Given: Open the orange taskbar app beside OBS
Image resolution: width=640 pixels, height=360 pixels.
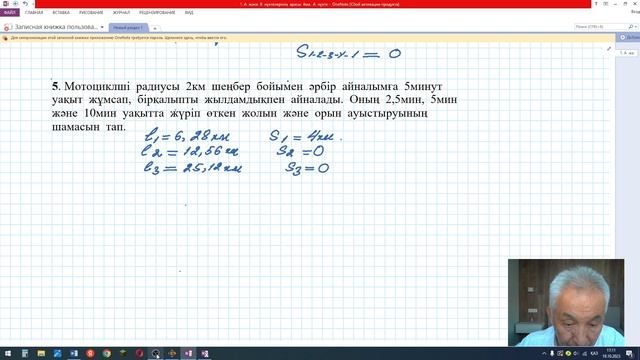Looking at the screenshot, I should pos(172,353).
